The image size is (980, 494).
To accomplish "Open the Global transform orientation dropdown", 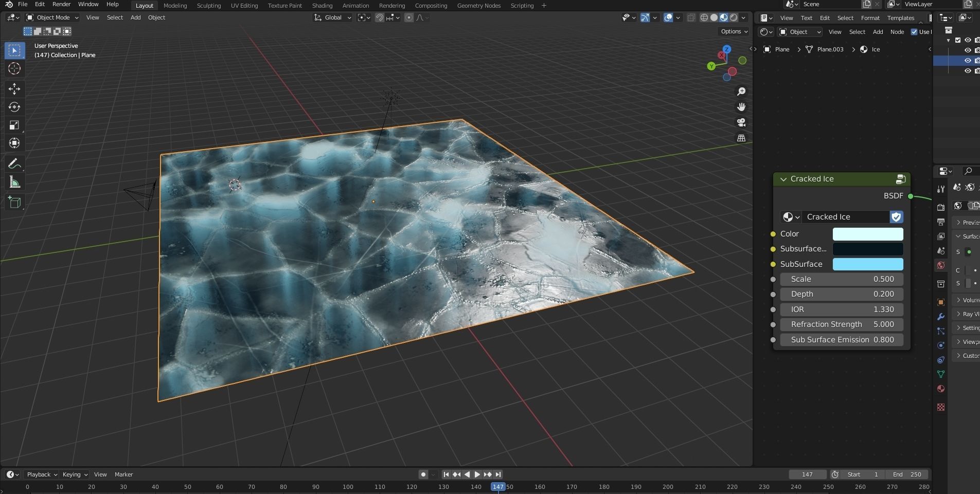I will point(333,17).
